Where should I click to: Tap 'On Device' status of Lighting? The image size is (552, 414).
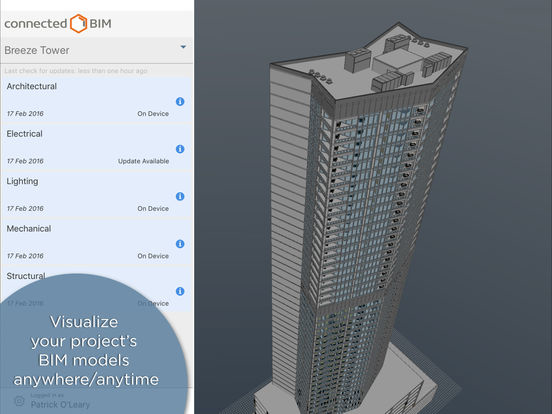pos(153,208)
